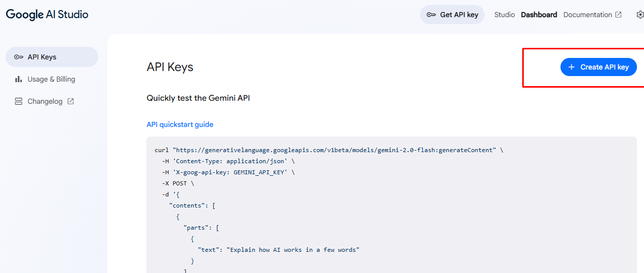Switch to the Dashboard tab

[539, 15]
